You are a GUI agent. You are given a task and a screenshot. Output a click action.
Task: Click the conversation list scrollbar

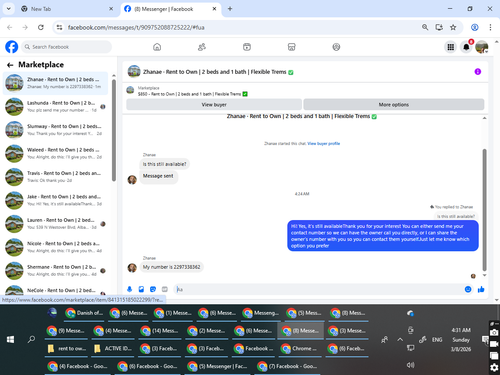(x=114, y=130)
